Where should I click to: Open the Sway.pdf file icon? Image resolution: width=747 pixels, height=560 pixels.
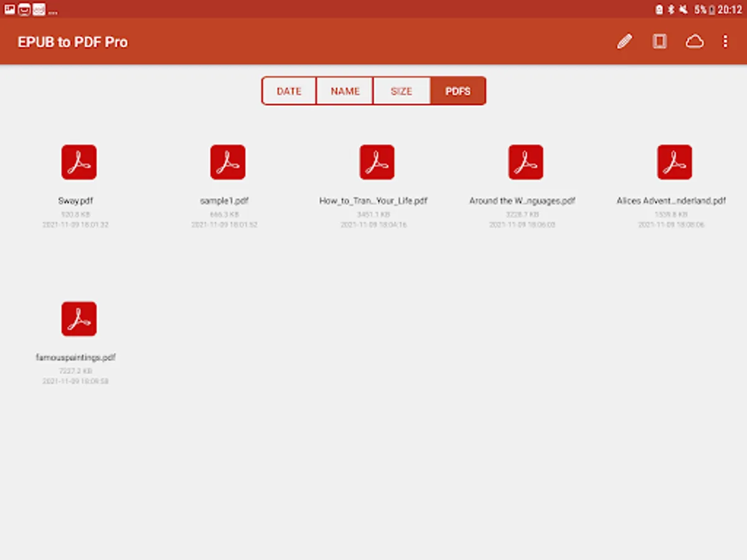click(x=79, y=162)
